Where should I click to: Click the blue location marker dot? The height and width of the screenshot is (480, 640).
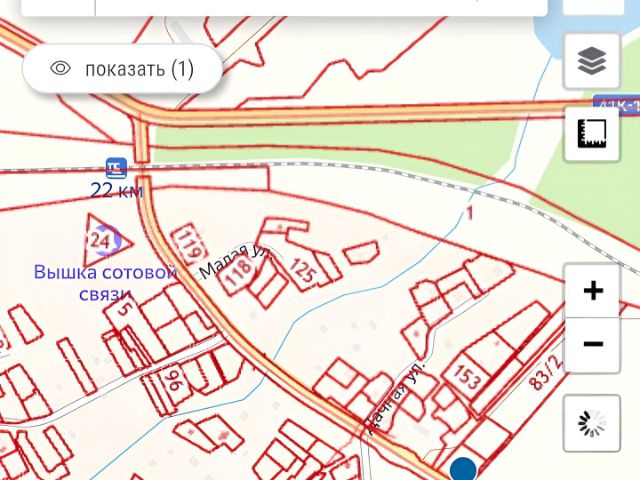pos(463,469)
